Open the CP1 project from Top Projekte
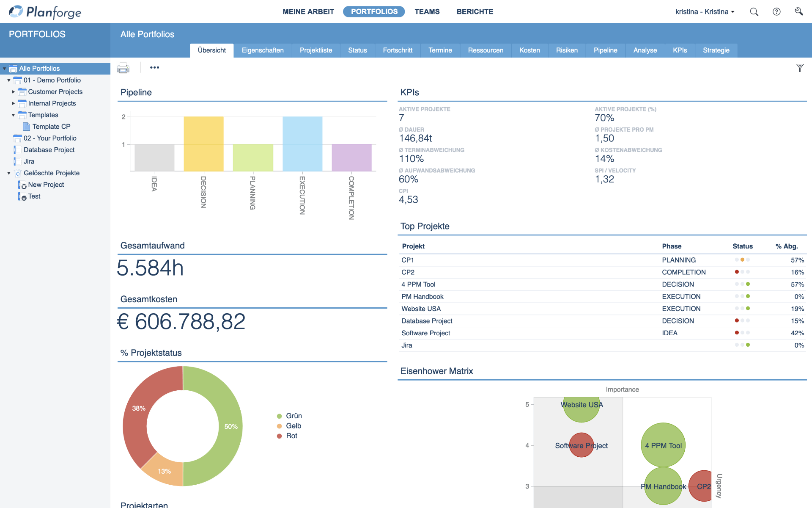This screenshot has height=508, width=812. point(407,260)
